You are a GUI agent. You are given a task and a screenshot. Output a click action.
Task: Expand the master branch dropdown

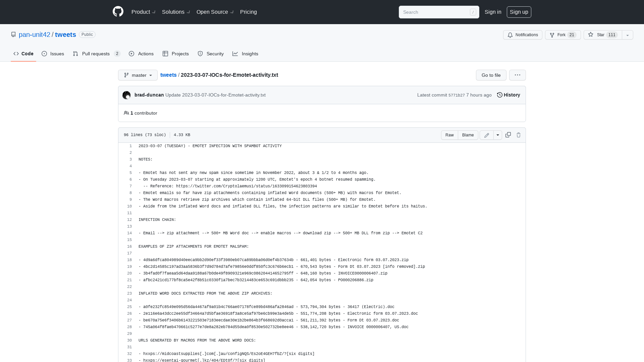pyautogui.click(x=138, y=75)
